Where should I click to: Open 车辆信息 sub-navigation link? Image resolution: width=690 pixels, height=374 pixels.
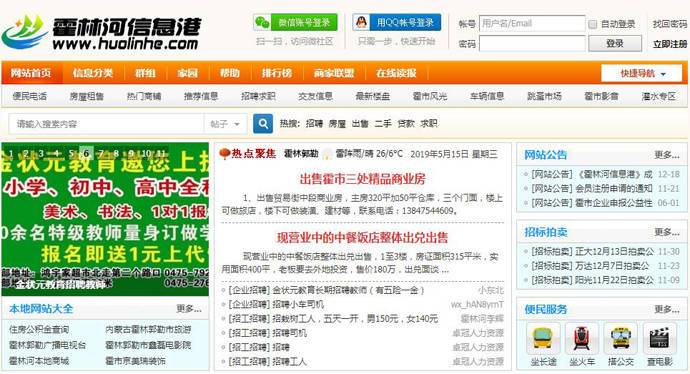(x=487, y=96)
